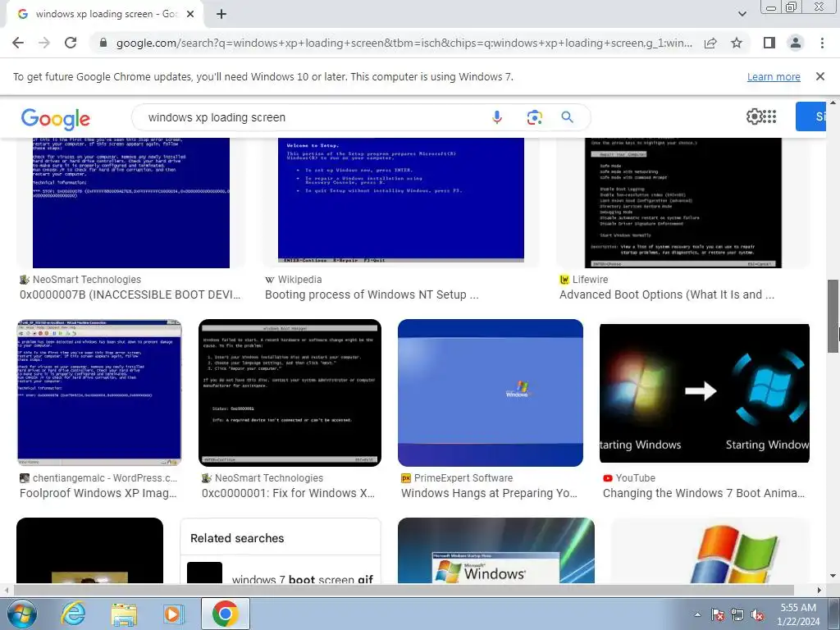Start voice search with microphone
The height and width of the screenshot is (630, 840).
point(497,117)
